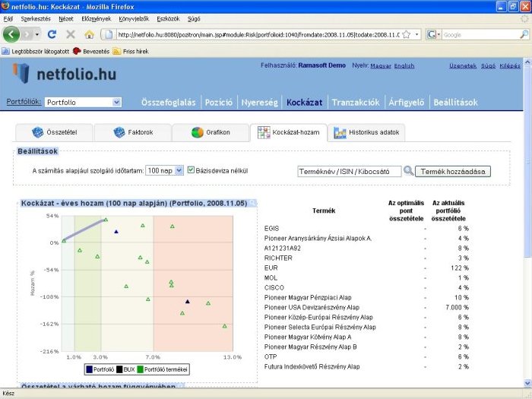The image size is (532, 399).
Task: Click the chart zoom magnifier icon in the title
Action: [253, 203]
